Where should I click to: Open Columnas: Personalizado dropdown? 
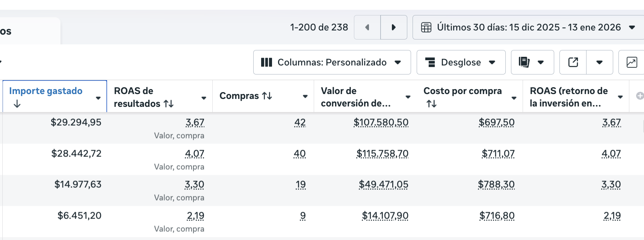(x=332, y=62)
